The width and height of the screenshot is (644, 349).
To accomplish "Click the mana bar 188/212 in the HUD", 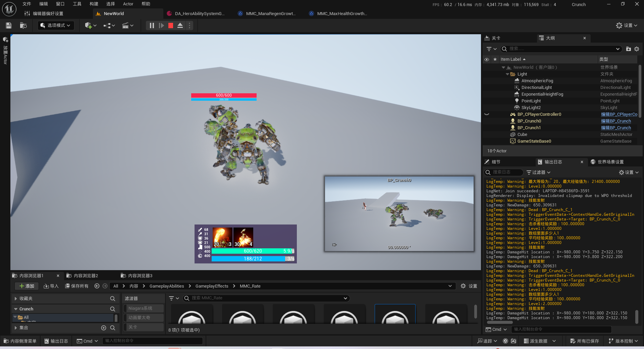I will click(x=253, y=259).
